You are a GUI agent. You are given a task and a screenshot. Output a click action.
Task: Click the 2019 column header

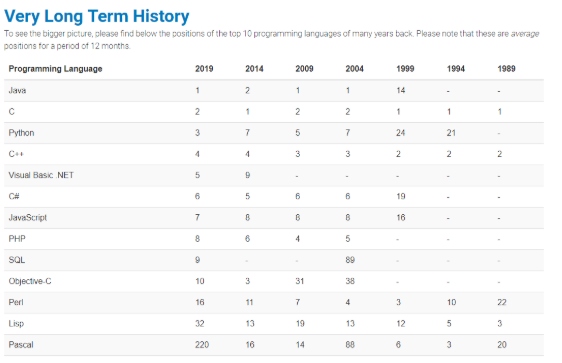(204, 69)
